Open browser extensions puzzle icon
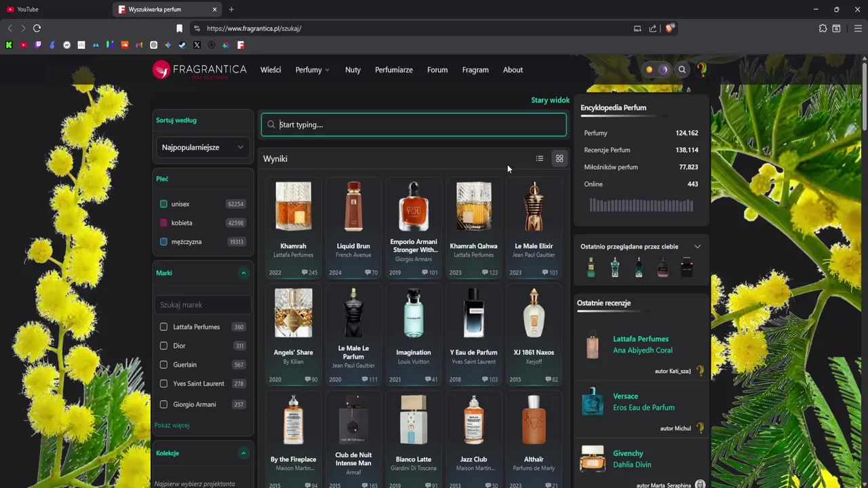The height and width of the screenshot is (488, 868). tap(823, 28)
